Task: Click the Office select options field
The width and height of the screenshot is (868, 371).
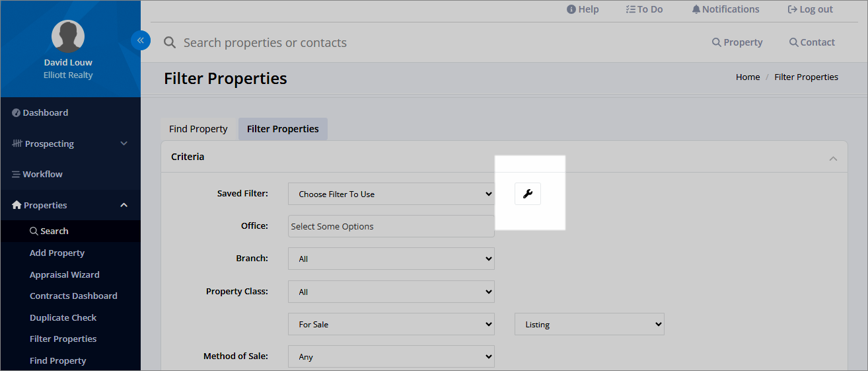Action: click(391, 226)
